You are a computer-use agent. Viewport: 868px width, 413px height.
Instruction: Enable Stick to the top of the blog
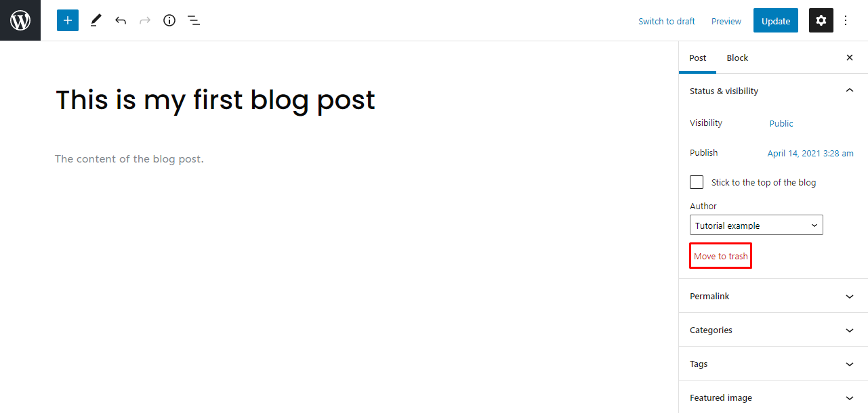click(x=696, y=181)
